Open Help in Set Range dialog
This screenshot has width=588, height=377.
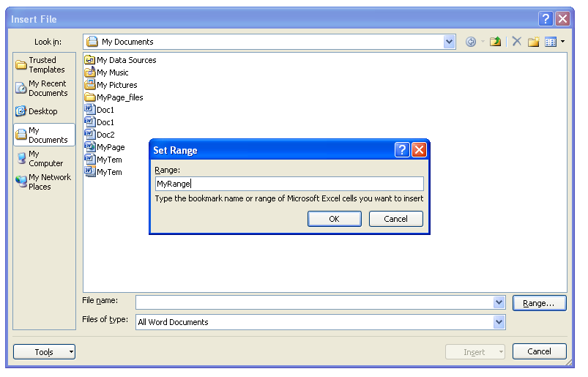pyautogui.click(x=402, y=150)
